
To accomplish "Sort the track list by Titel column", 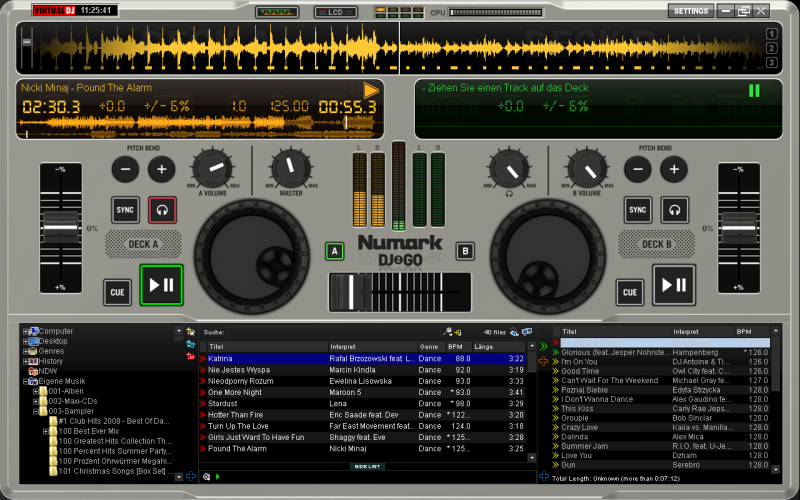I will coord(267,346).
